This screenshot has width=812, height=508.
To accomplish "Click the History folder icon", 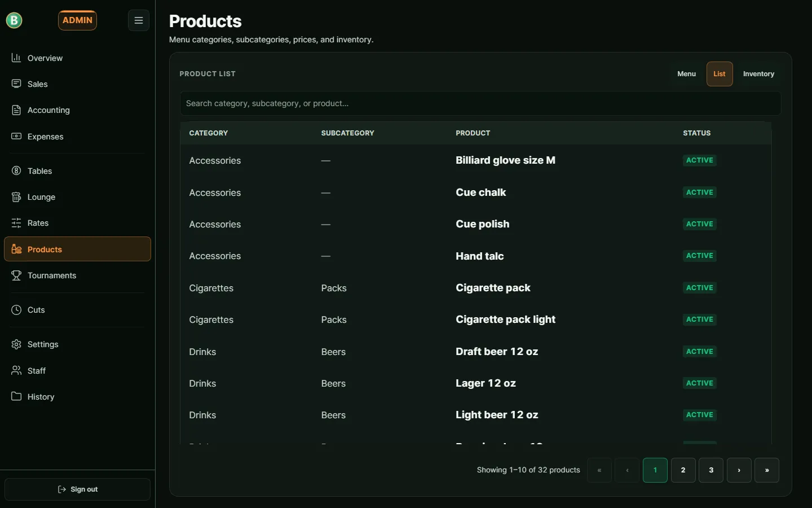I will [x=16, y=396].
